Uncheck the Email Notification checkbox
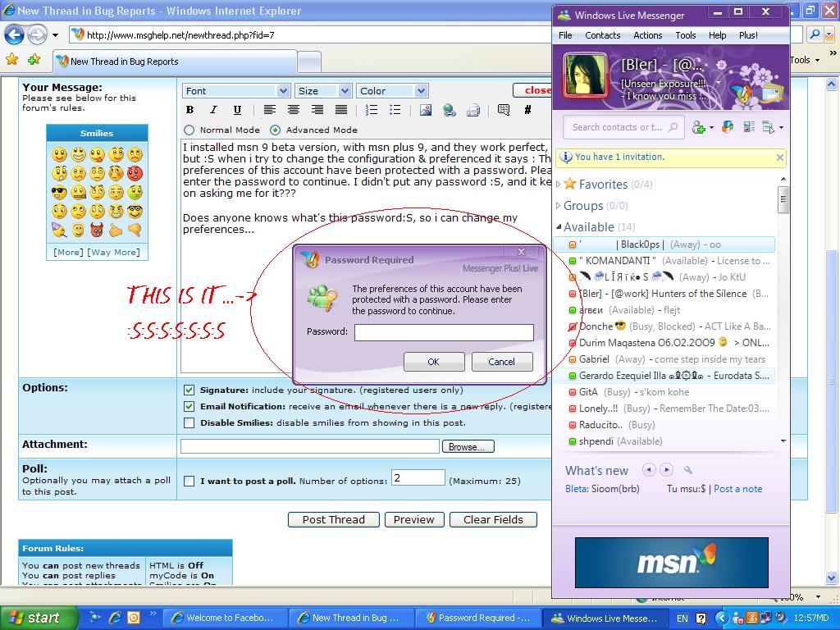840x630 pixels. pyautogui.click(x=189, y=407)
